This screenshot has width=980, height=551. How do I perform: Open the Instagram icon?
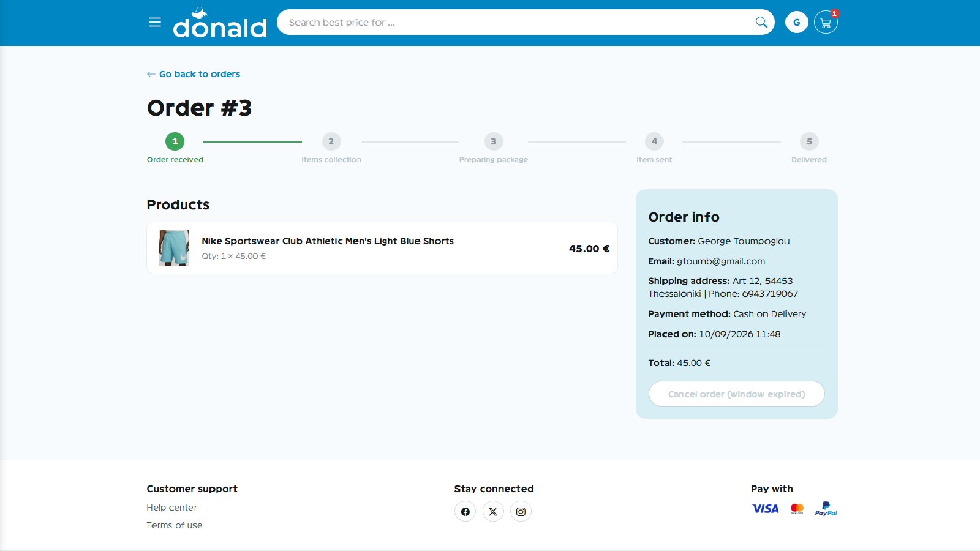coord(521,512)
